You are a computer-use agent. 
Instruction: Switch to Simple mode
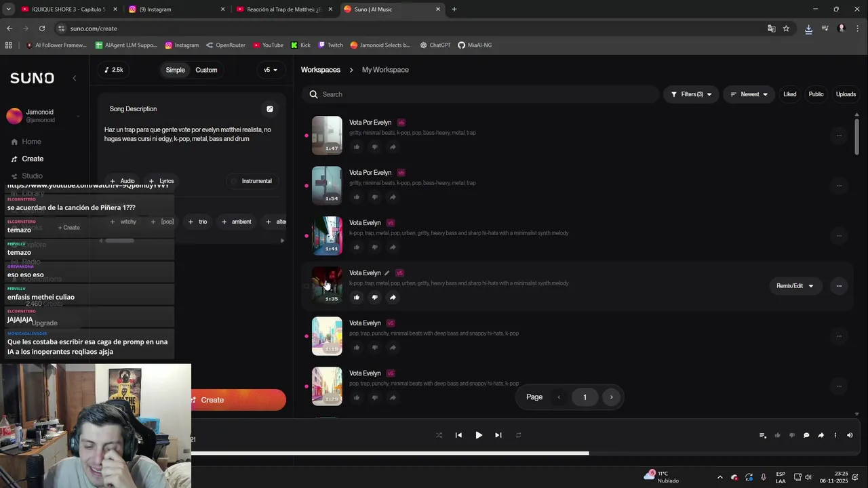(x=175, y=70)
